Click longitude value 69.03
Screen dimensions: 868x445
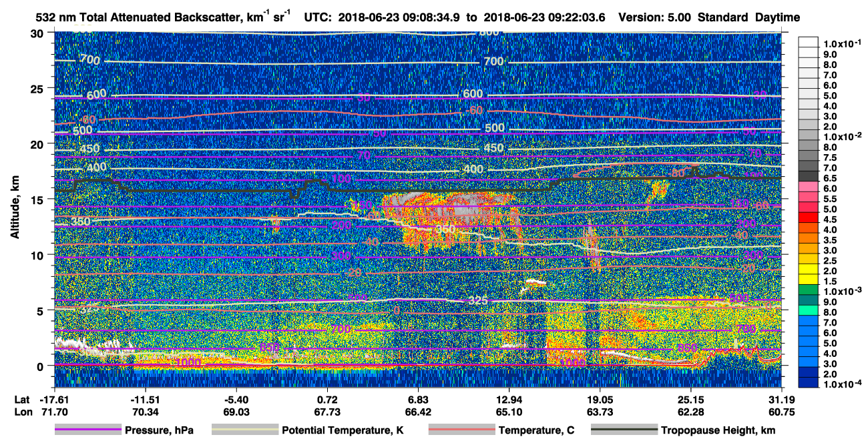coord(236,412)
